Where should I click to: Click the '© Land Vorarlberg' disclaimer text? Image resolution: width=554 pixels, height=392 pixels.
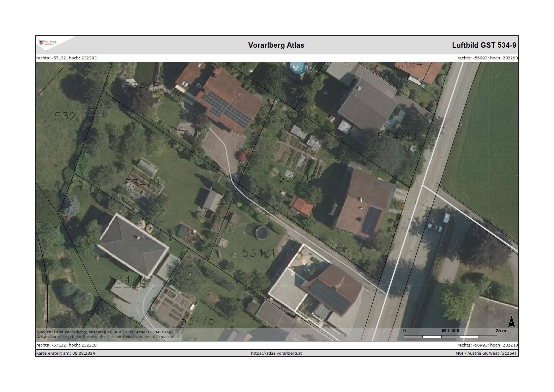[105, 337]
